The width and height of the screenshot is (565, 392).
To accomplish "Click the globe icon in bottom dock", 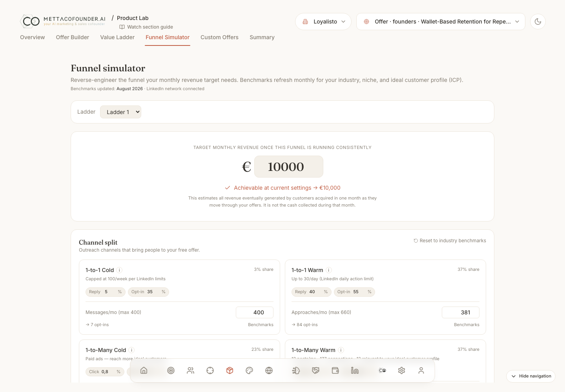I will coord(269,370).
